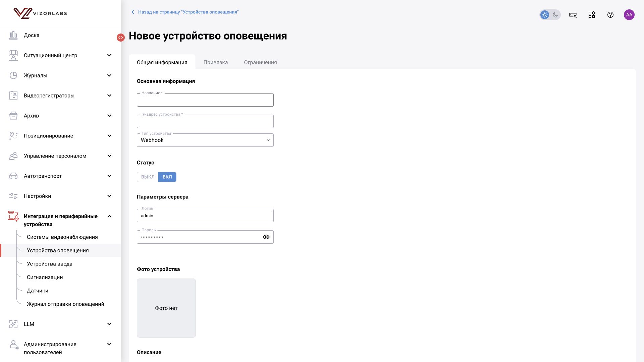644x362 pixels.
Task: Open the Тип устройства dropdown
Action: [x=205, y=140]
